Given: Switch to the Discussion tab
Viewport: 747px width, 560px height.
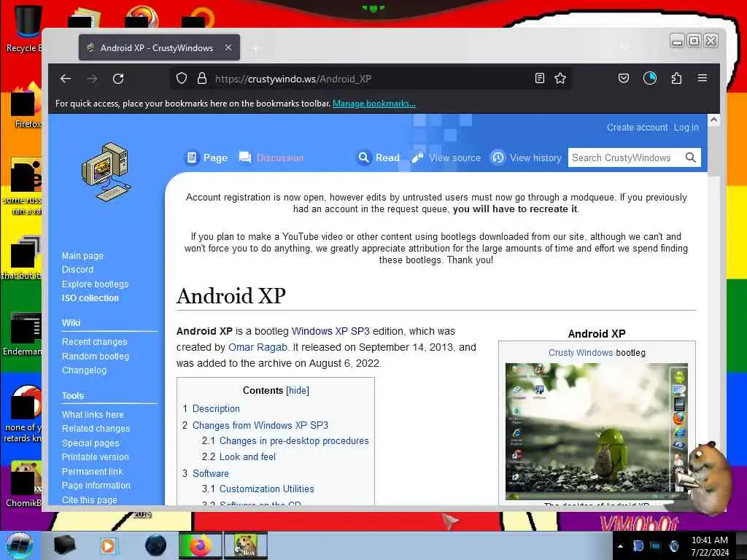Looking at the screenshot, I should (x=271, y=157).
